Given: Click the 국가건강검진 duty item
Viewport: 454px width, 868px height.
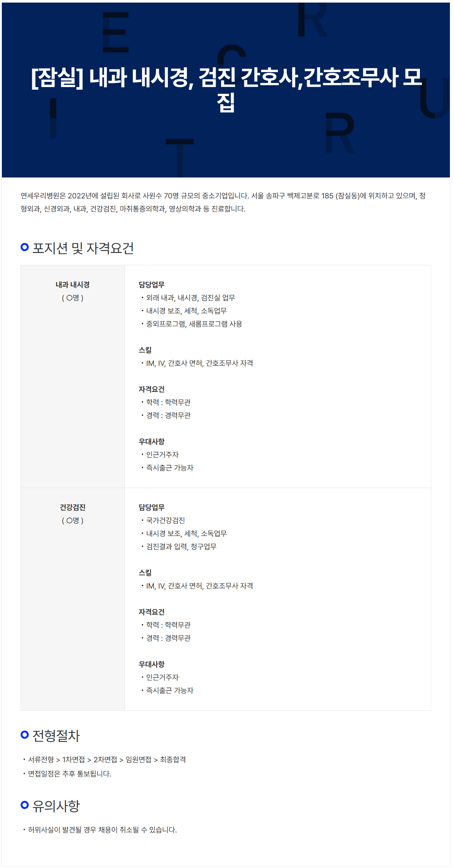Looking at the screenshot, I should pyautogui.click(x=165, y=521).
